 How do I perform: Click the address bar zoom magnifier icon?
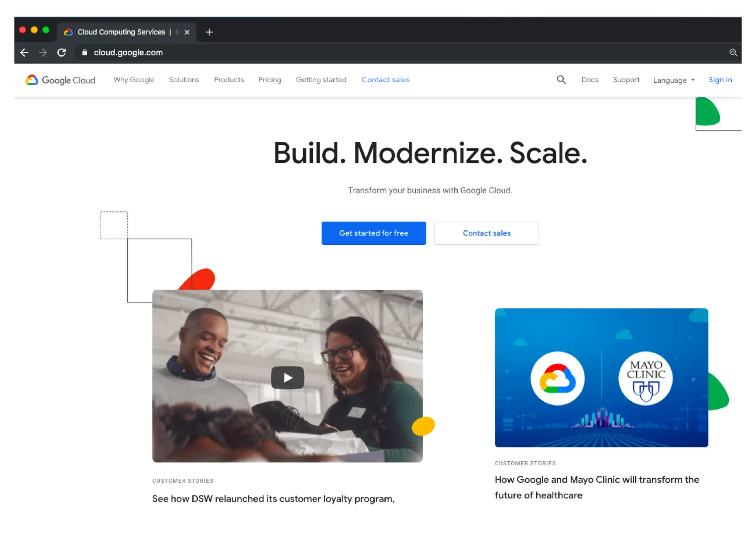click(733, 52)
